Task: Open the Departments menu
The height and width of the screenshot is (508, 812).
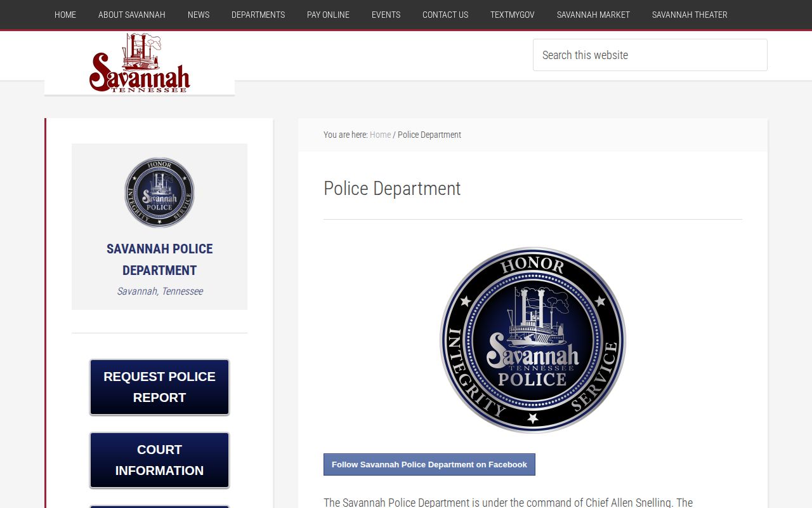Action: [x=258, y=15]
